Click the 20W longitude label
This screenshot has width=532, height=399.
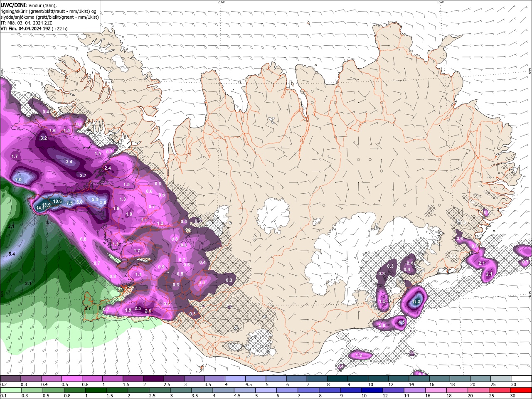221,2
